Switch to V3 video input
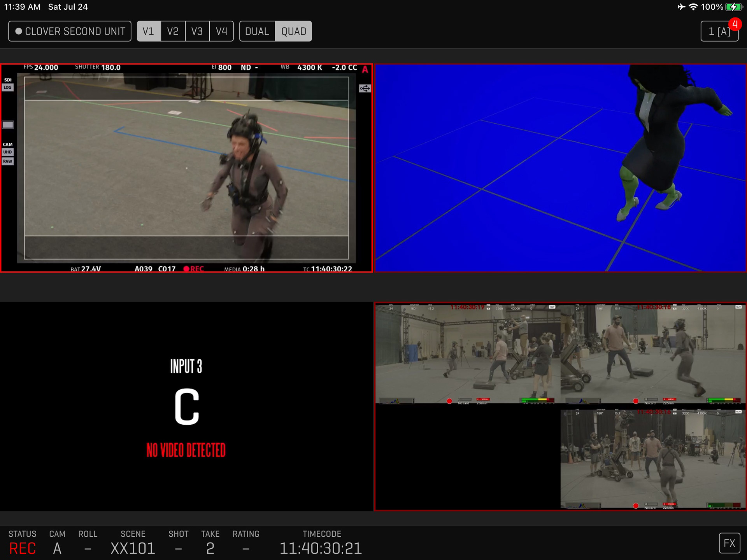The height and width of the screenshot is (560, 747). click(197, 31)
